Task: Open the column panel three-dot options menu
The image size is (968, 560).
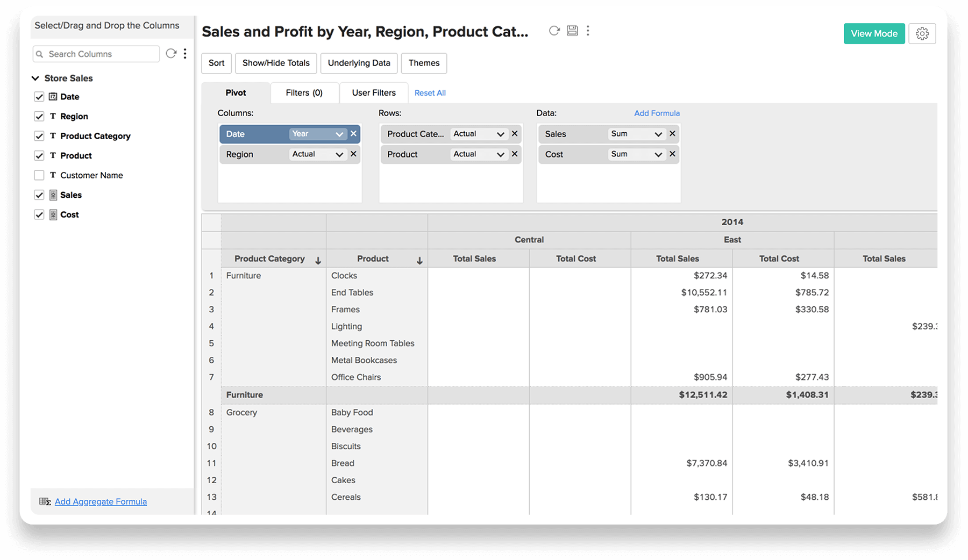Action: click(x=185, y=53)
